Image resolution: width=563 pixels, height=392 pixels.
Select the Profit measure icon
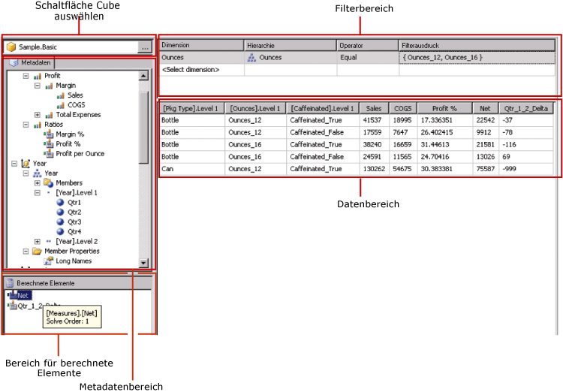coord(38,76)
